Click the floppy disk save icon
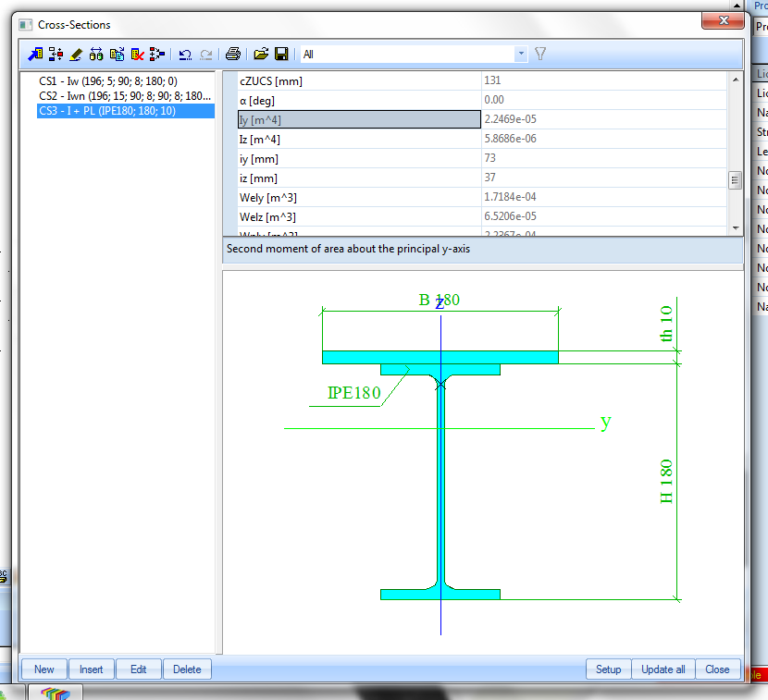 (x=281, y=55)
